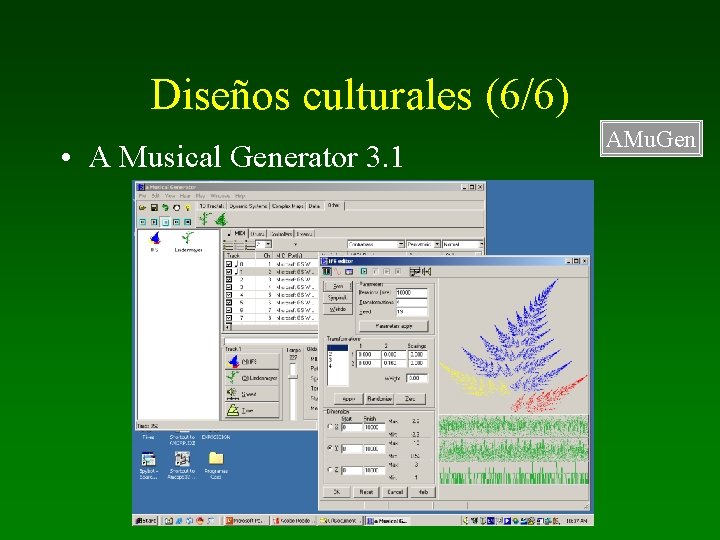Click the Parameters apply button
The height and width of the screenshot is (540, 720).
[x=394, y=326]
